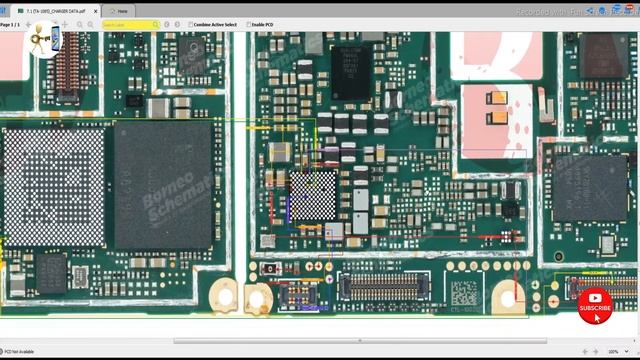Go to previous search result arrow
Viewport: 640px width, 360px height.
coord(167,24)
